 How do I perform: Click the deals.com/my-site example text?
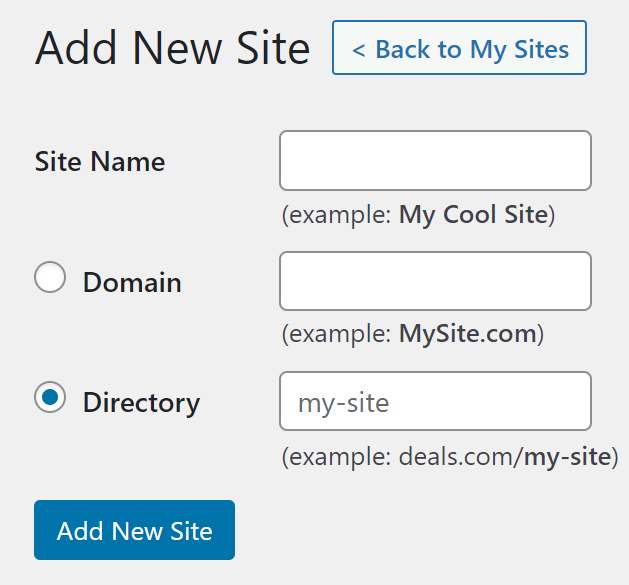[x=505, y=457]
